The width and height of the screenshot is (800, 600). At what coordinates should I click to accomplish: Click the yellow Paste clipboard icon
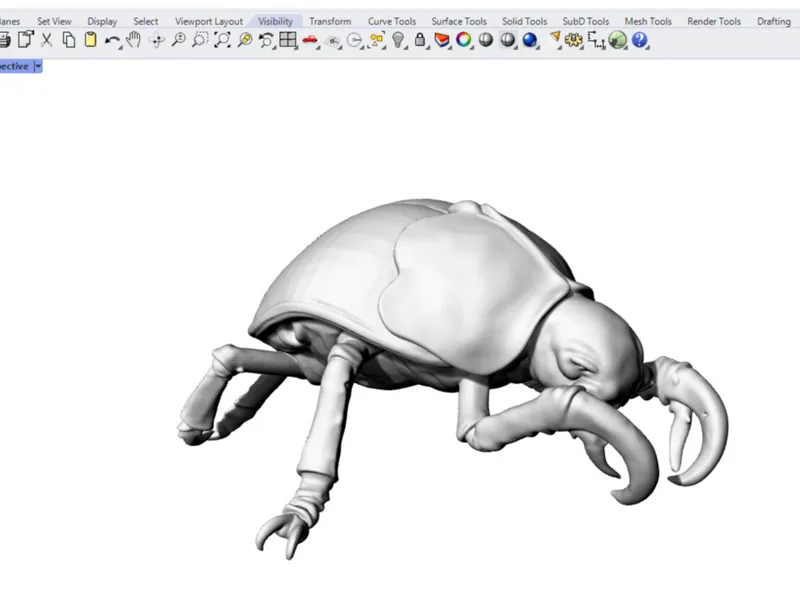90,40
